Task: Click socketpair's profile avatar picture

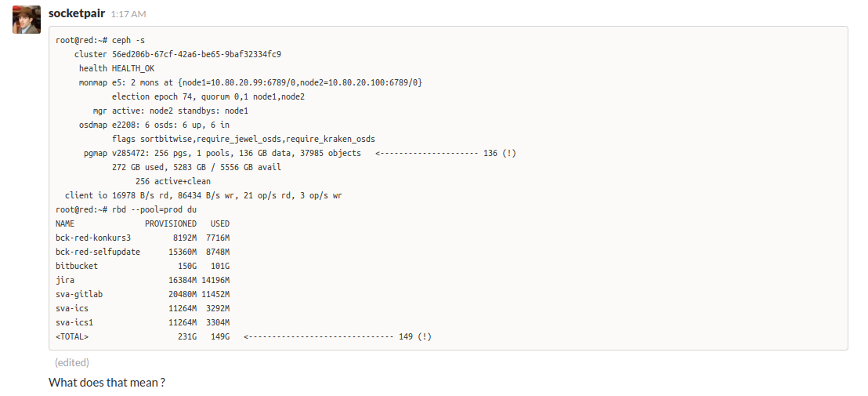Action: tap(26, 20)
